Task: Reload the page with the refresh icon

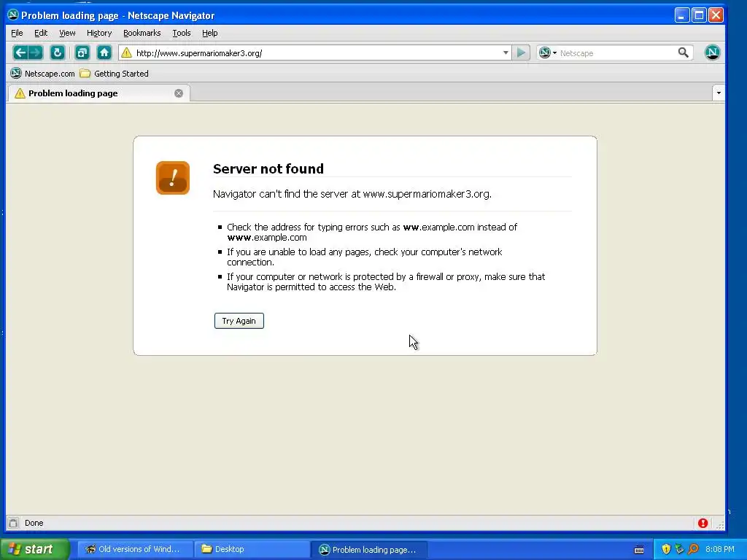Action: [x=57, y=52]
